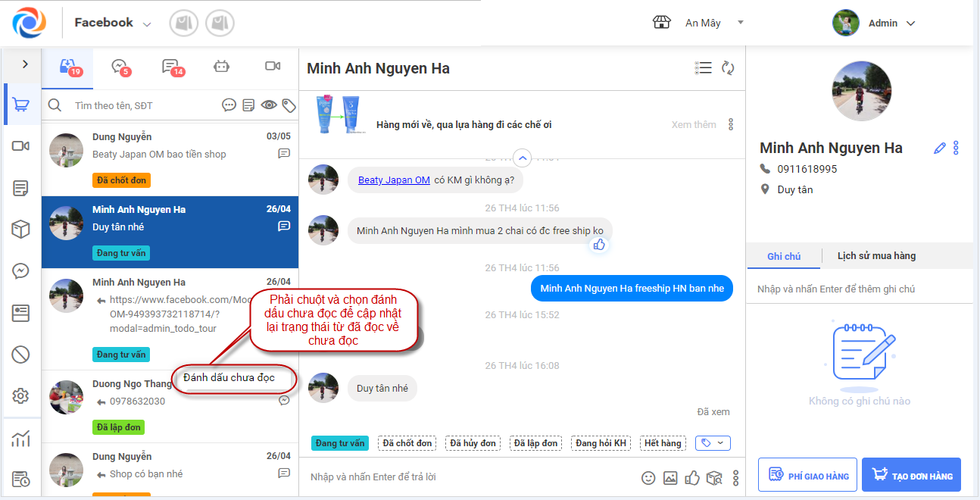Screen dimensions: 980x500
Task: Switch to the inbox tab with badge 19
Action: click(69, 67)
